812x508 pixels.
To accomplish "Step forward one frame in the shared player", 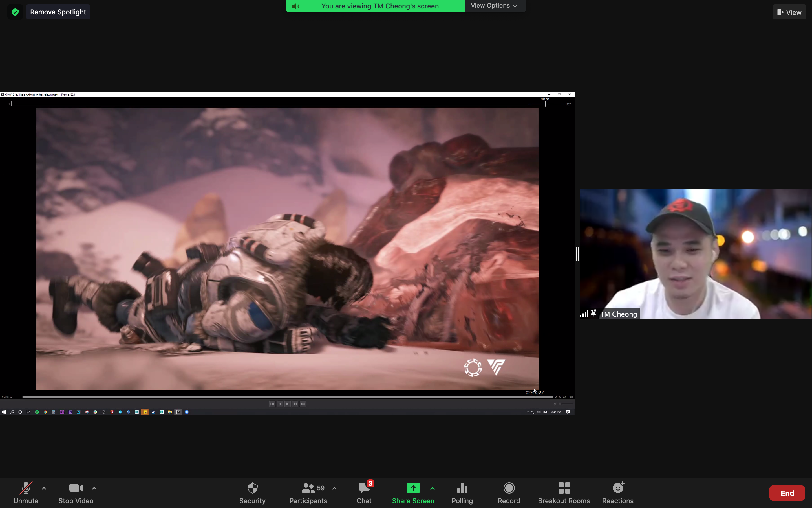I will [x=295, y=404].
